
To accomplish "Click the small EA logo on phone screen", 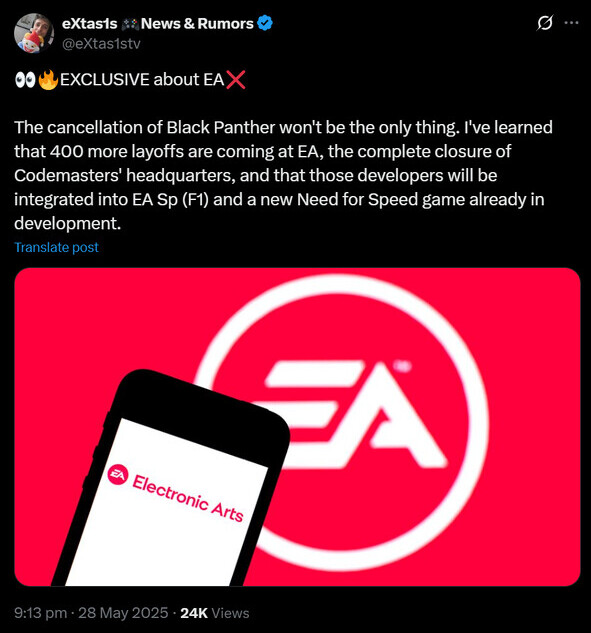I will (118, 475).
